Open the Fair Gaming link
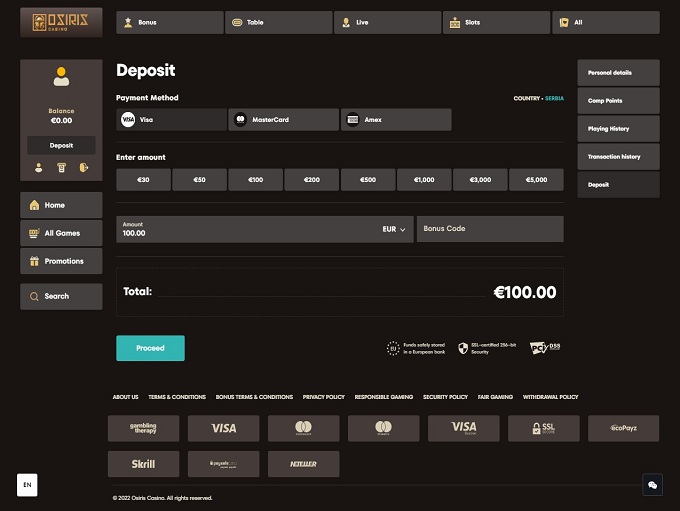The width and height of the screenshot is (680, 511). (495, 397)
